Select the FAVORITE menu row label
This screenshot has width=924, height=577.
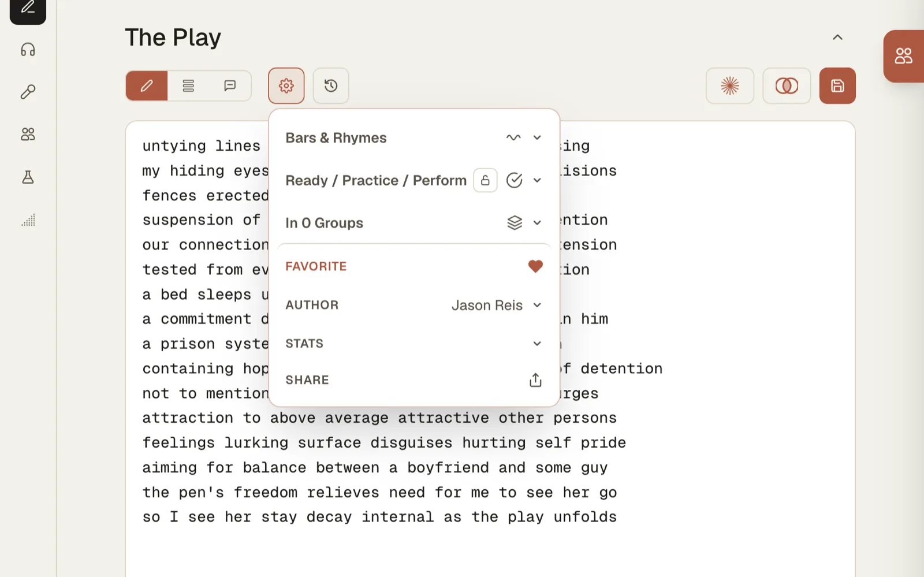[316, 266]
